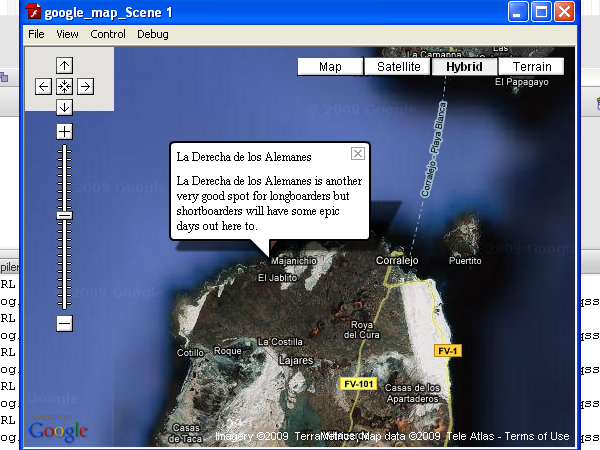
Task: Click the Cotillo label
Action: (190, 352)
